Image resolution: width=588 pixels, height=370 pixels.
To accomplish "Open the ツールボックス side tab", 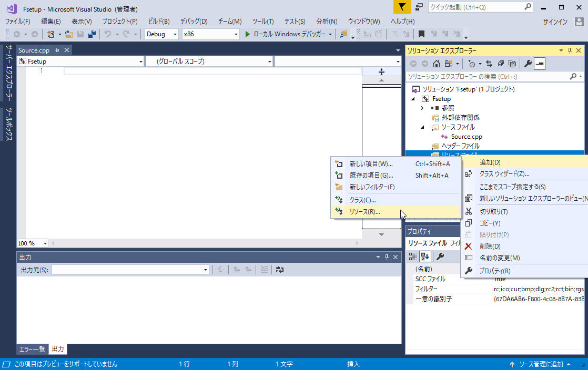I will (9, 125).
